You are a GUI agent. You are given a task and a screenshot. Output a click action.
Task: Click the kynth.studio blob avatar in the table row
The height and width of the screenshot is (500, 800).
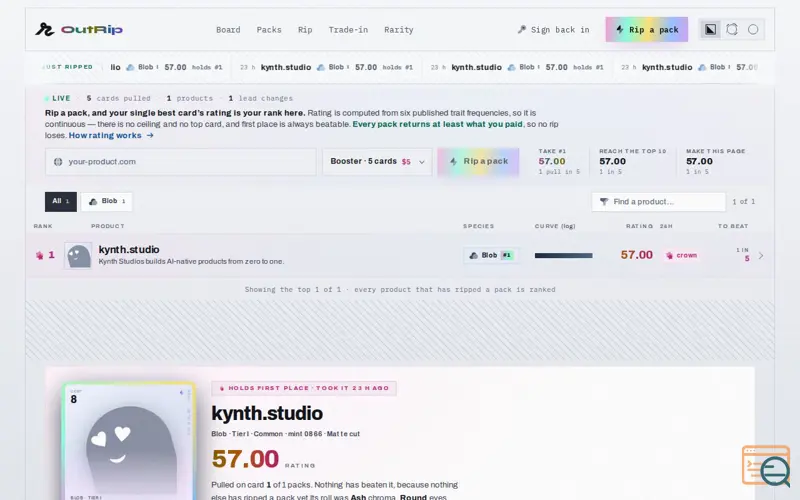tap(78, 256)
